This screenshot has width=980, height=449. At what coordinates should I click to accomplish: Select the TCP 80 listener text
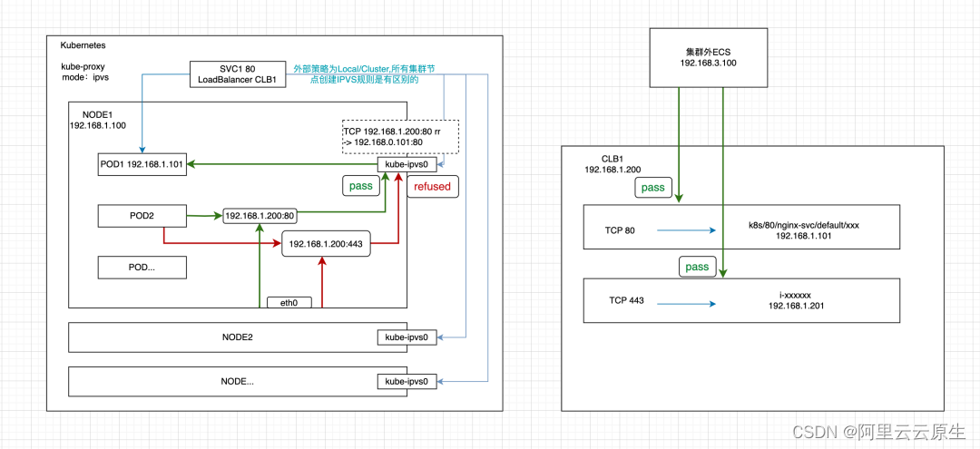[622, 230]
